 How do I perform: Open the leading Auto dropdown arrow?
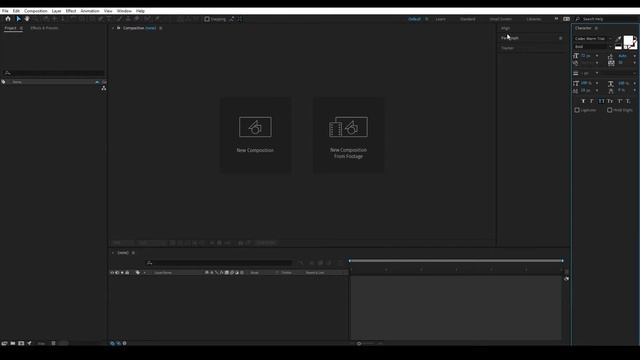635,56
